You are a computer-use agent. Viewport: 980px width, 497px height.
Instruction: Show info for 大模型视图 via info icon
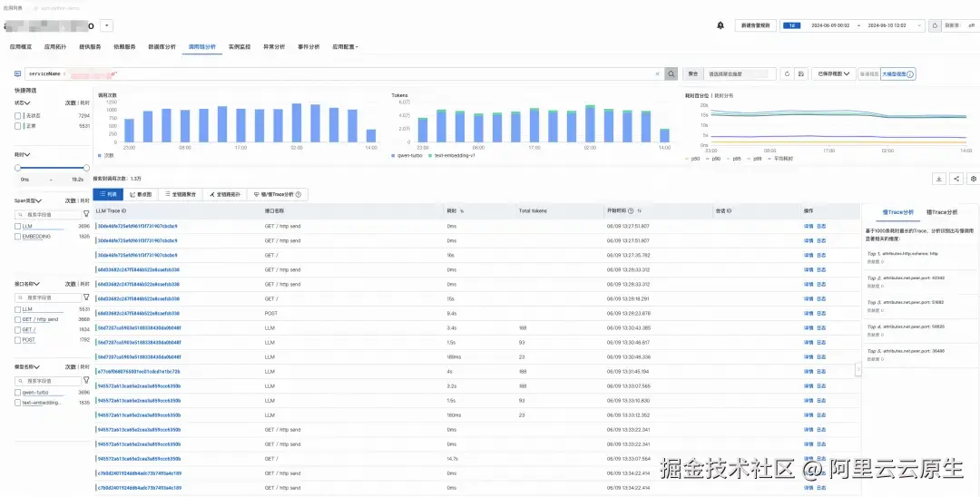910,74
